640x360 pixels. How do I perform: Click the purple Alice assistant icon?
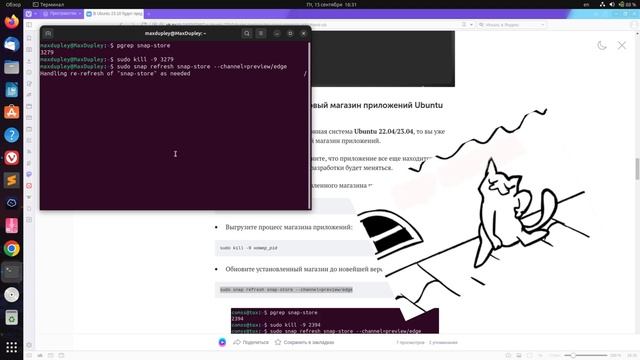[222, 342]
